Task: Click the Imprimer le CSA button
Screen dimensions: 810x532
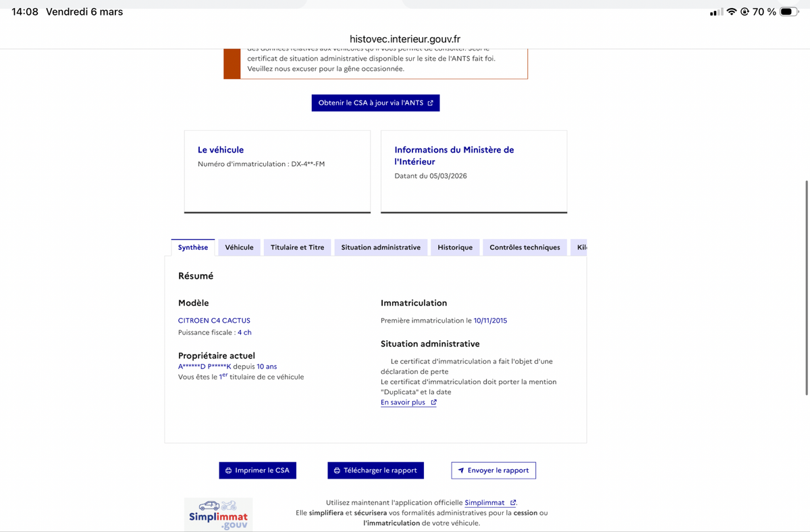Action: (257, 471)
